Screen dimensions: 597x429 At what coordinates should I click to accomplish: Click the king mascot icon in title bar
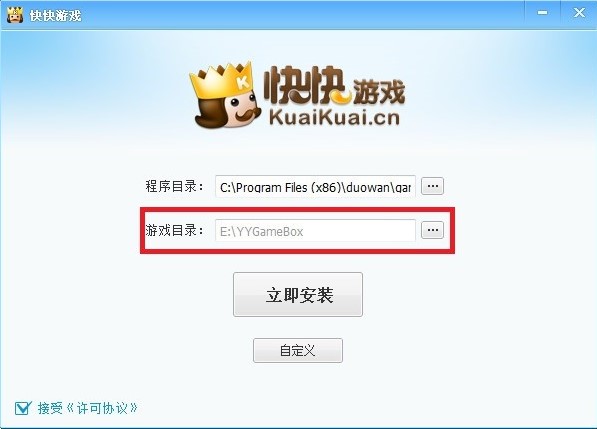tap(14, 14)
